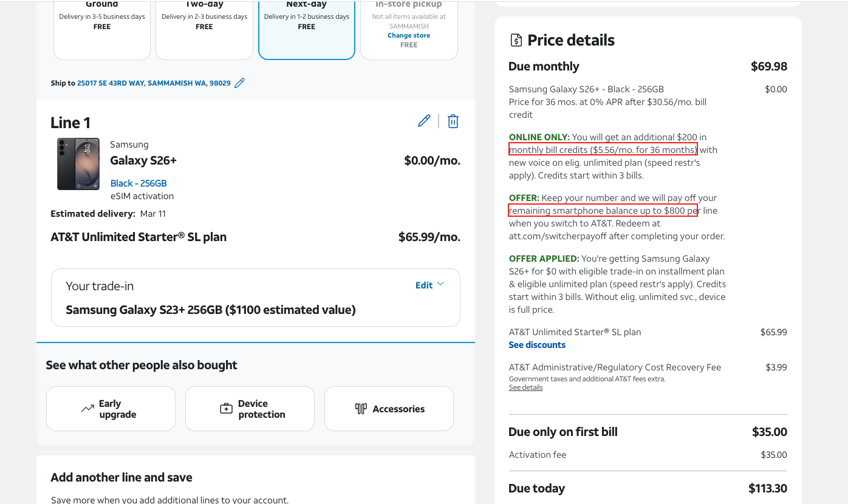The width and height of the screenshot is (848, 504).
Task: Open the Accessories suggestion button
Action: pyautogui.click(x=389, y=409)
